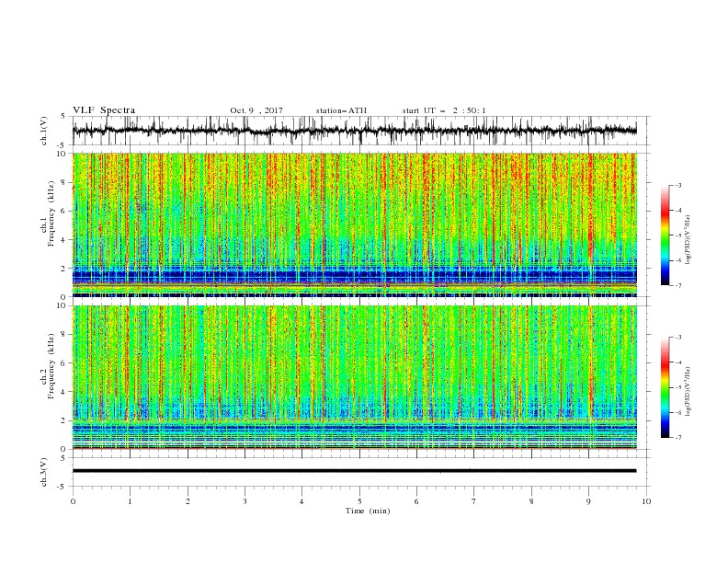This screenshot has width=728, height=563.
Task: Click the "start UT = 2 :50: 1" text
Action: point(444,110)
